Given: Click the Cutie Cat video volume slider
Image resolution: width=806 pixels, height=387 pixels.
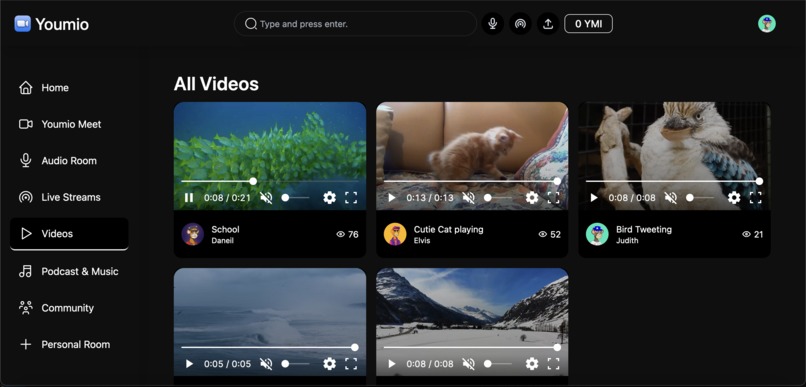Looking at the screenshot, I should 499,198.
